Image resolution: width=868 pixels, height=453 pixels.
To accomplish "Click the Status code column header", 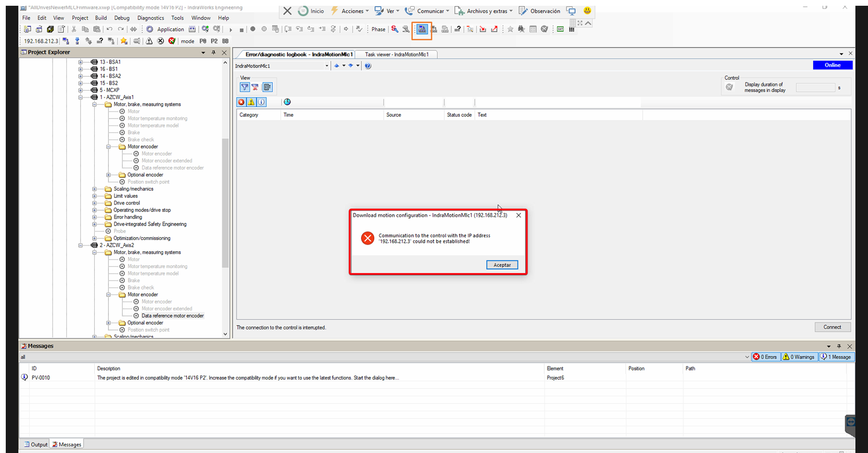I will (459, 115).
